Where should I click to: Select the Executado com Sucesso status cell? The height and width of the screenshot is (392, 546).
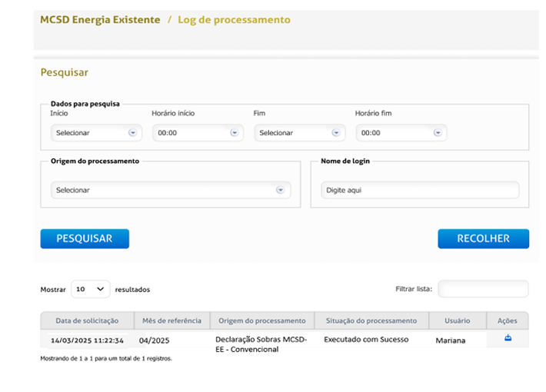pos(366,339)
